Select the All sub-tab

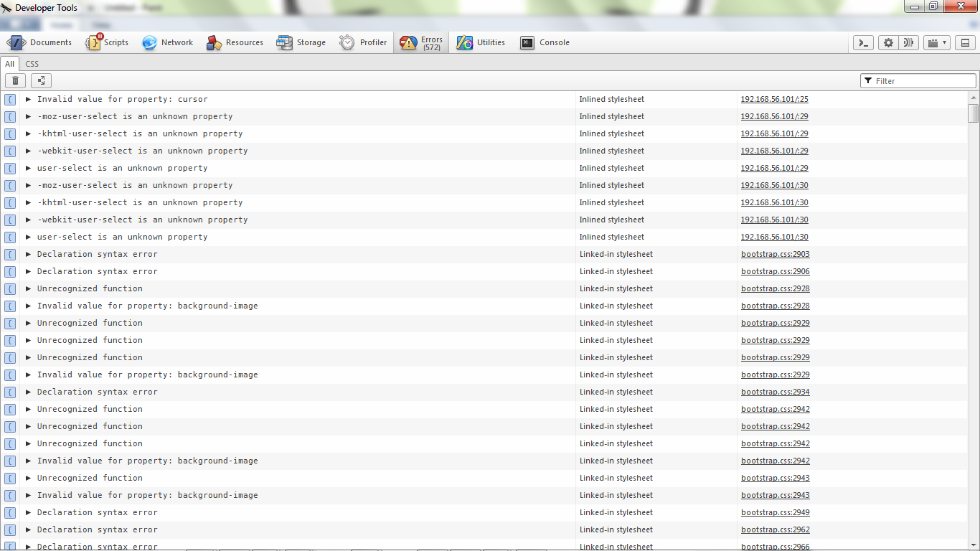[10, 64]
